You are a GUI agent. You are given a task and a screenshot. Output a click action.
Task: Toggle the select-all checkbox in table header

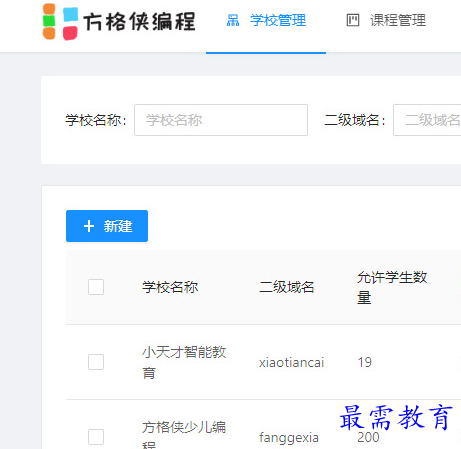[96, 287]
